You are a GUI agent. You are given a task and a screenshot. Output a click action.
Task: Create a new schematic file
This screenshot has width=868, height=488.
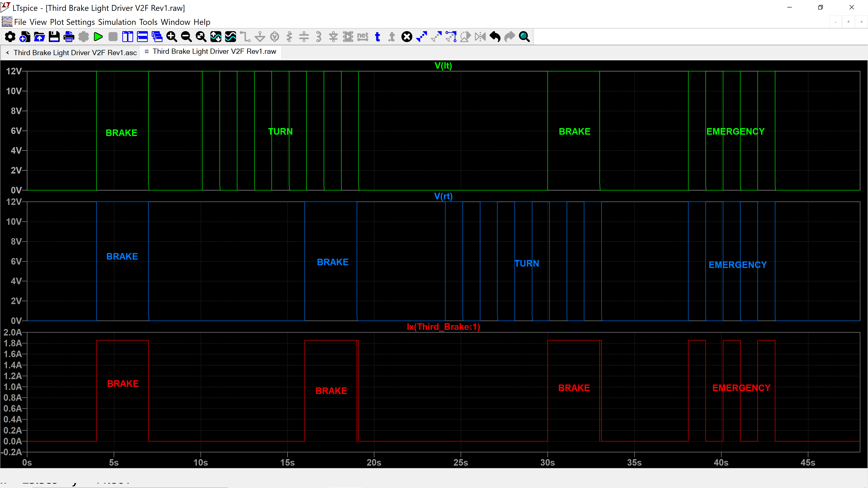pos(25,37)
